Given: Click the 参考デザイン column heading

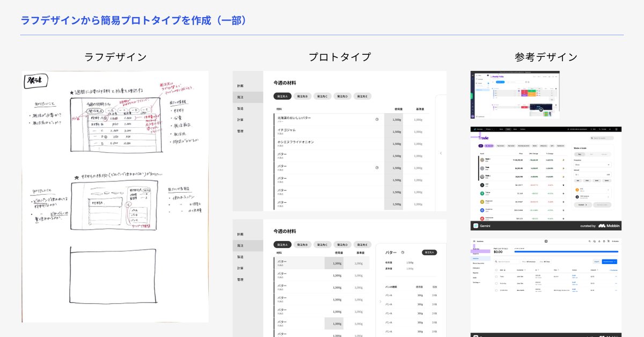Looking at the screenshot, I should (546, 57).
